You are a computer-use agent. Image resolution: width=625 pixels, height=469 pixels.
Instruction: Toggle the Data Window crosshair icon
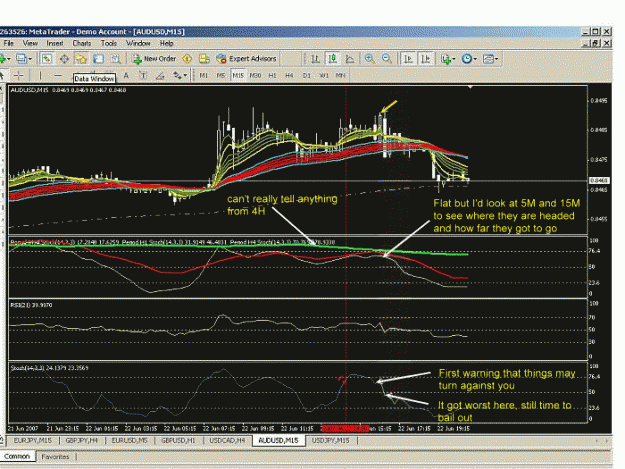(x=64, y=59)
